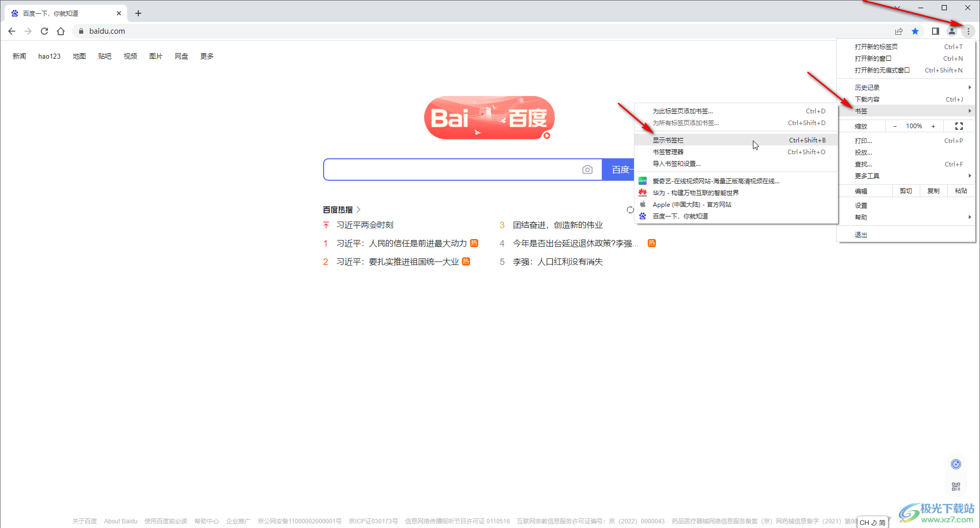Open the 视频 navigation link

pyautogui.click(x=130, y=56)
